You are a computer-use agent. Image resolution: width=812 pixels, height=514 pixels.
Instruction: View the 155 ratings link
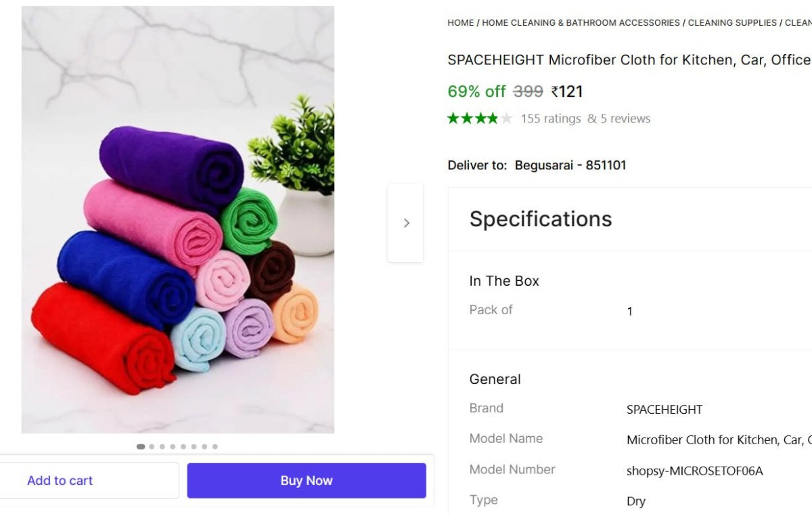pos(551,119)
